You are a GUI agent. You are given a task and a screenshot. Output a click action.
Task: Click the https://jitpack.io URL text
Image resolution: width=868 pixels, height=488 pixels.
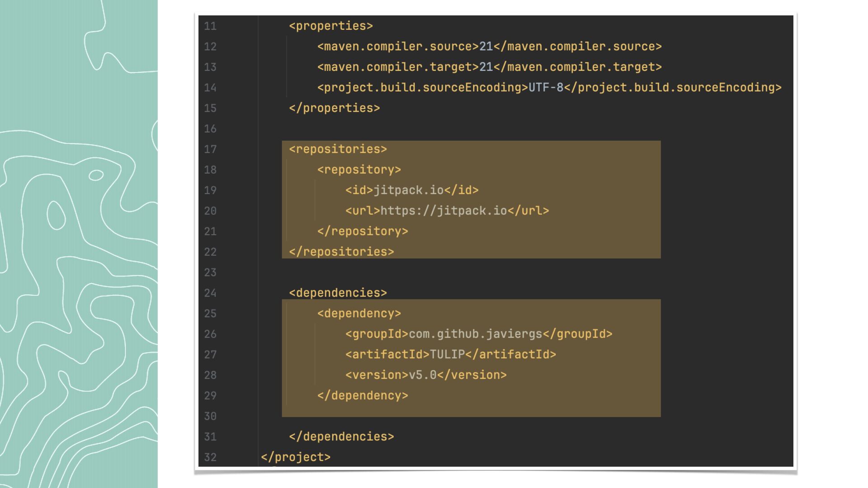click(x=443, y=211)
